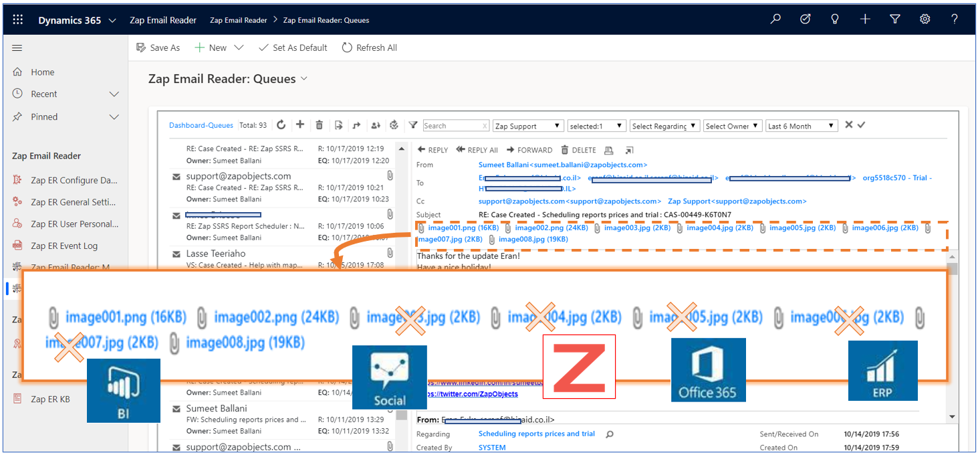Open the selected:1 dropdown
Image resolution: width=980 pixels, height=455 pixels.
[x=596, y=126]
